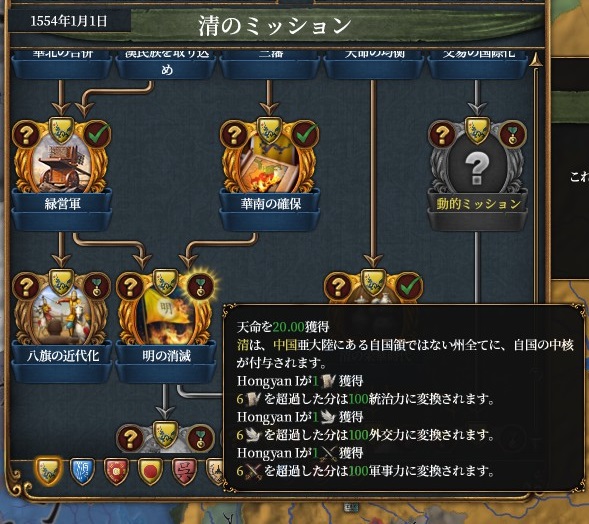Image resolution: width=589 pixels, height=524 pixels.
Task: Click the red flower emblem shield
Action: click(x=116, y=471)
